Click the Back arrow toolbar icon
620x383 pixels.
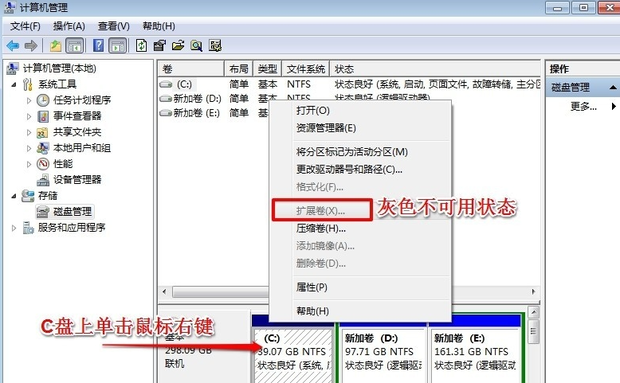[13, 46]
